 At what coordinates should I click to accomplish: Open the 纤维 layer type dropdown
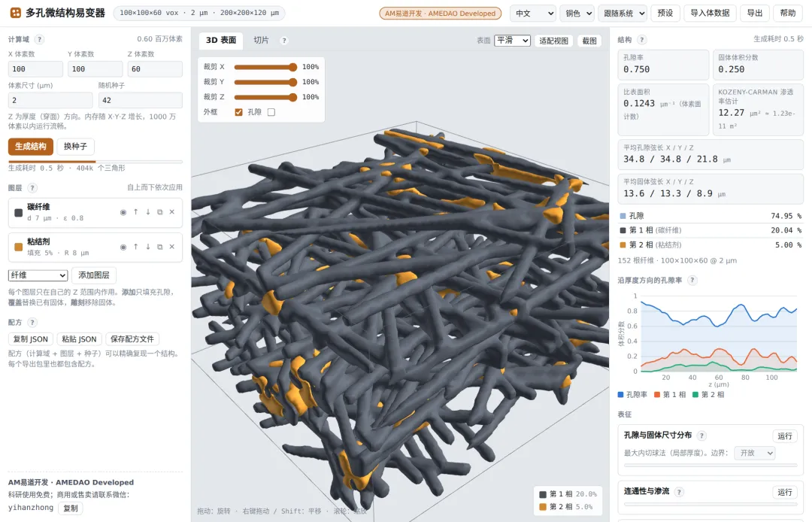38,275
